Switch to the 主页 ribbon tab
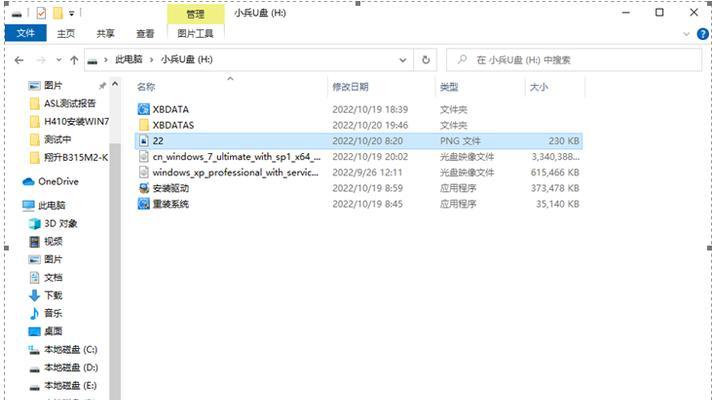 pyautogui.click(x=66, y=33)
